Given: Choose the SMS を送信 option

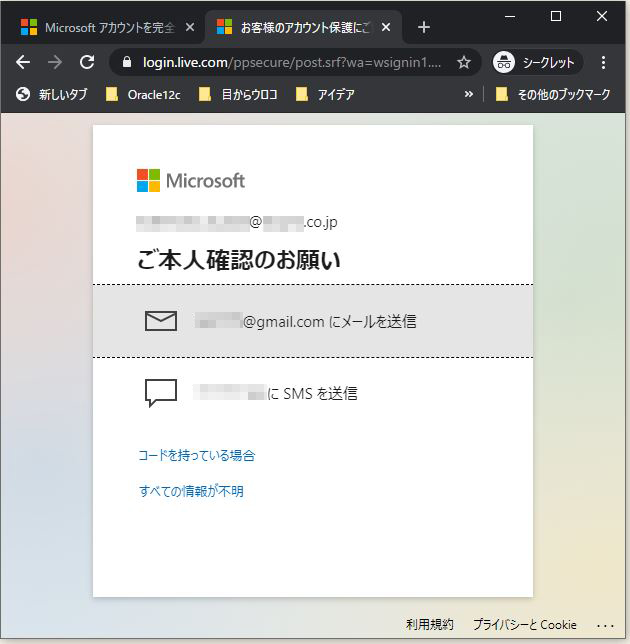Looking at the screenshot, I should coord(313,393).
